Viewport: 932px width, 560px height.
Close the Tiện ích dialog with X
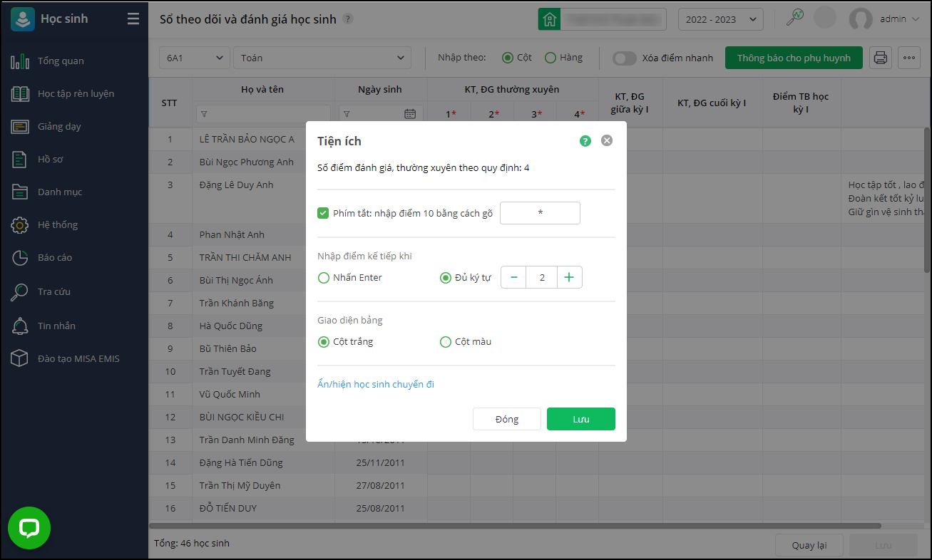(607, 140)
